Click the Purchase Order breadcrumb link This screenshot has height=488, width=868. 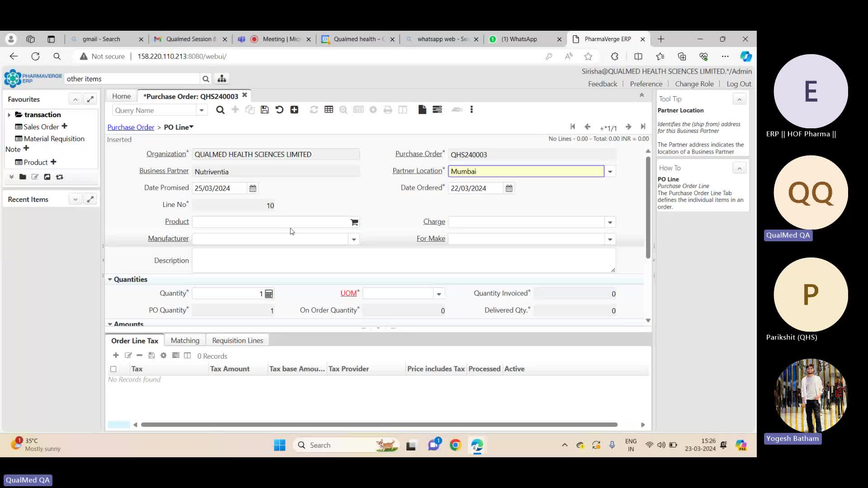(x=131, y=127)
